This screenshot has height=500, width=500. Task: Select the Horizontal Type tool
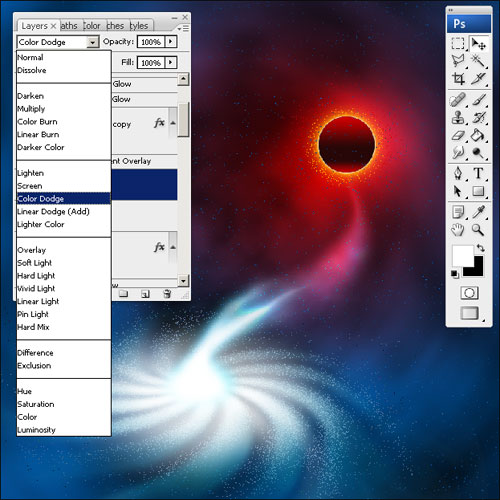pos(478,173)
